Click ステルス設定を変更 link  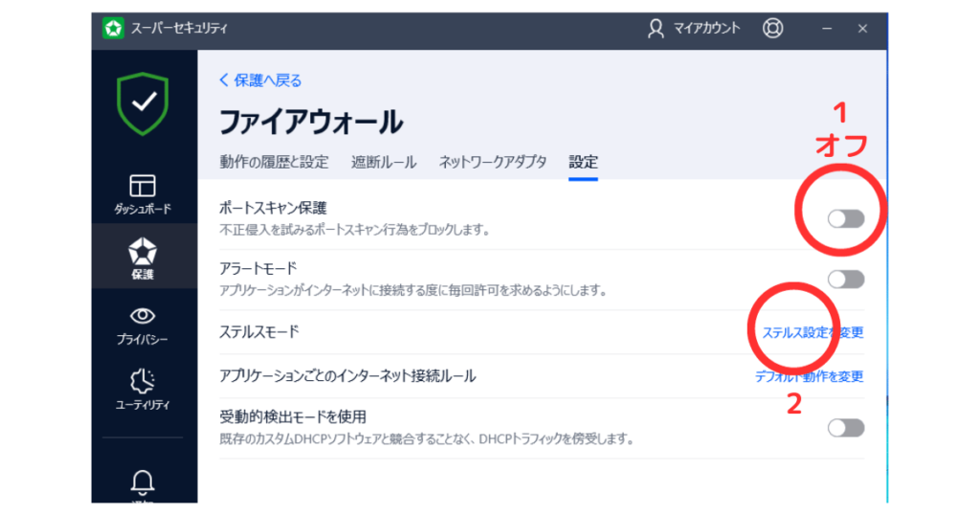pos(813,333)
